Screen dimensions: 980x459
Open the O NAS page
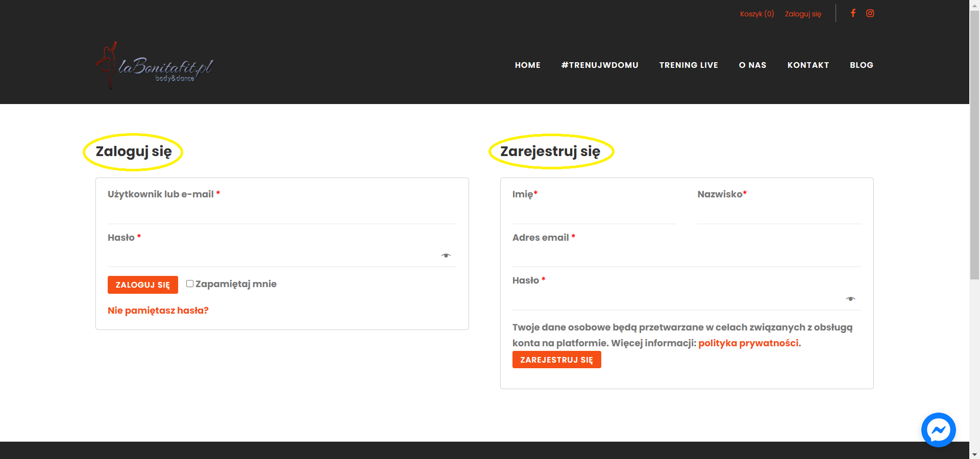pyautogui.click(x=752, y=65)
